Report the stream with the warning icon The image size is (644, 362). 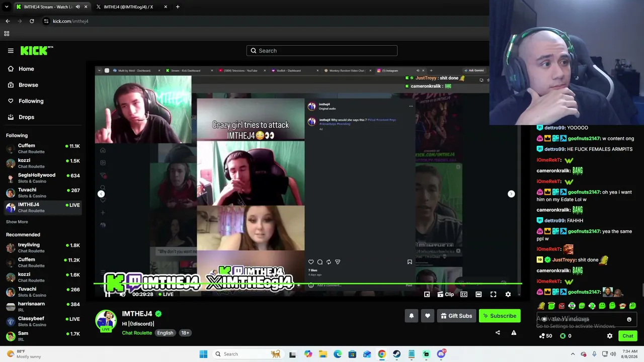click(514, 332)
